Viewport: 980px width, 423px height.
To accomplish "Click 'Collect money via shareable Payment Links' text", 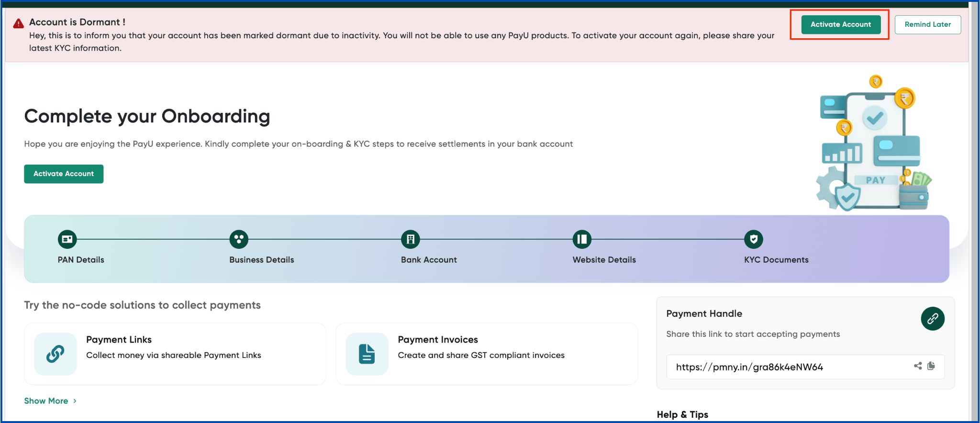I will (174, 355).
